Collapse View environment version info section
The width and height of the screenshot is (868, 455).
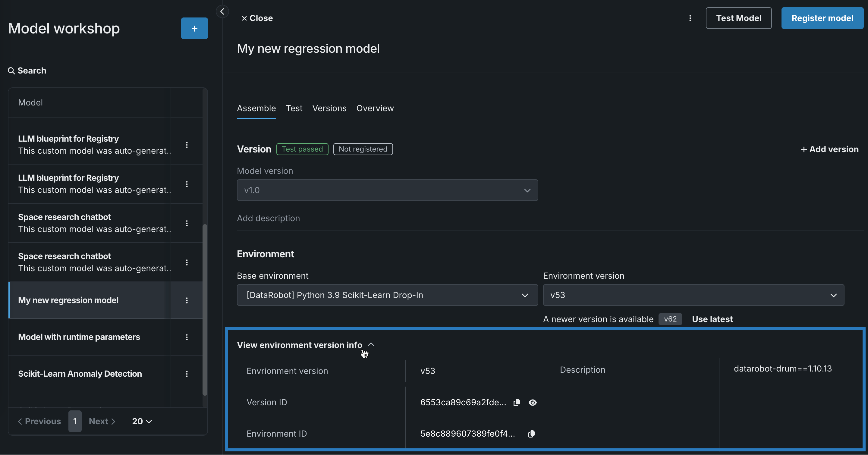(371, 344)
